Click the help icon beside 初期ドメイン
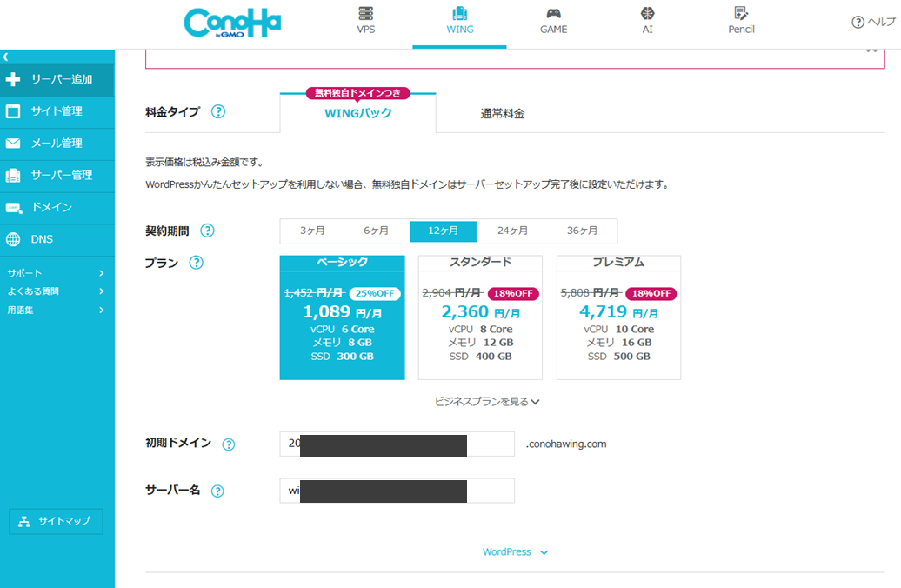The height and width of the screenshot is (588, 901). (x=229, y=444)
